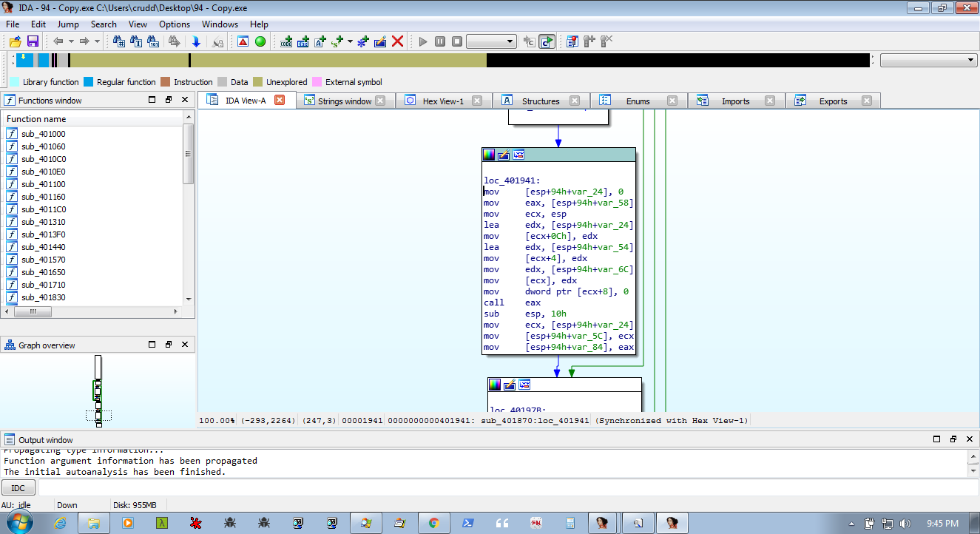The height and width of the screenshot is (534, 980).
Task: Click the IDC button
Action: 18,488
